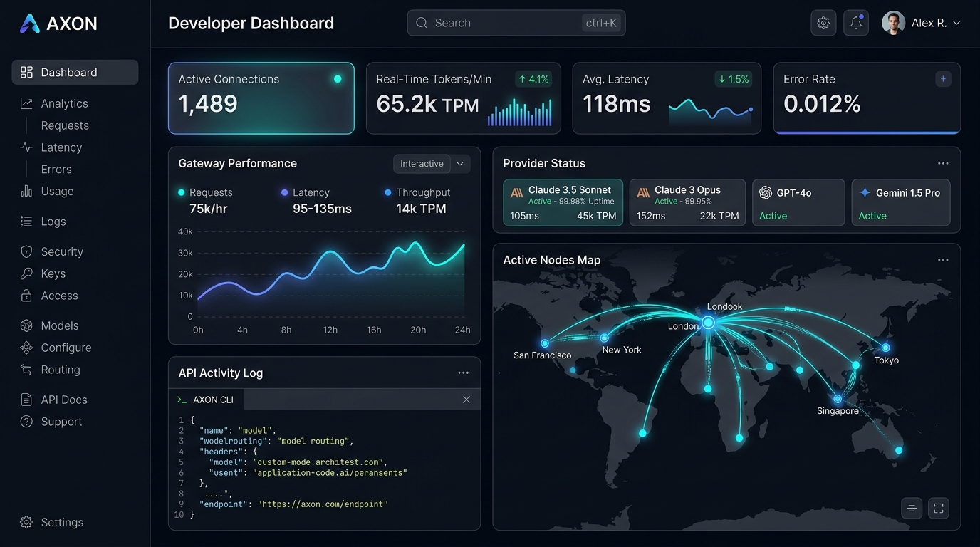The width and height of the screenshot is (980, 547).
Task: Click Alex R. profile avatar
Action: click(893, 23)
